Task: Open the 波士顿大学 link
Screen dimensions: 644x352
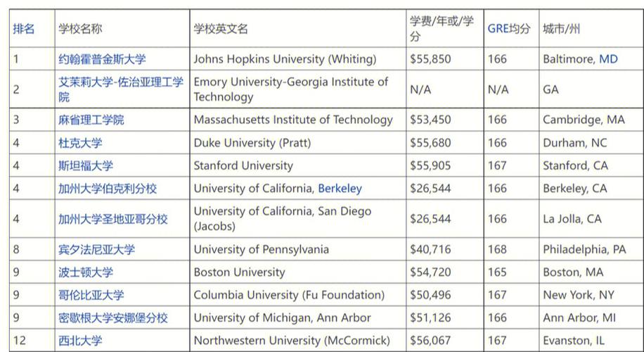Action: (86, 272)
